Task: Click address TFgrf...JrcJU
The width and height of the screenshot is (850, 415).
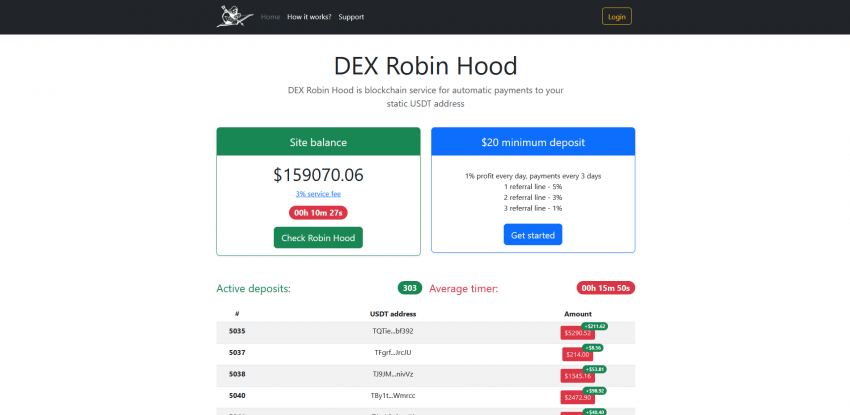Action: (393, 352)
